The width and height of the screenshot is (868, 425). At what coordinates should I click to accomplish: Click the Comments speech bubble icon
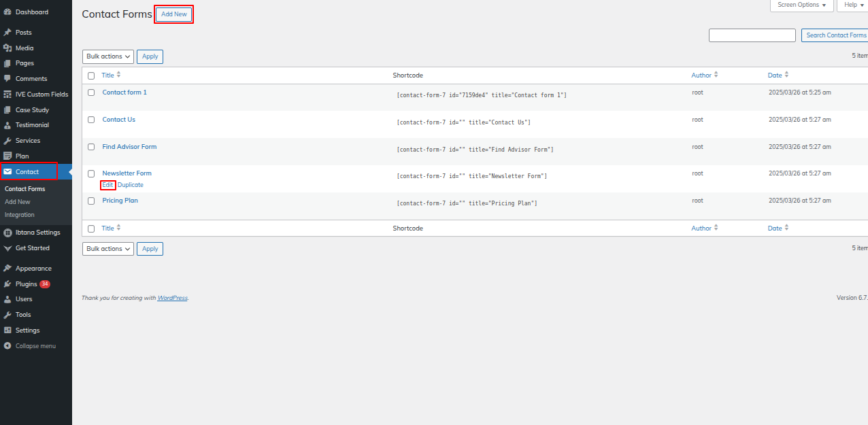click(7, 79)
